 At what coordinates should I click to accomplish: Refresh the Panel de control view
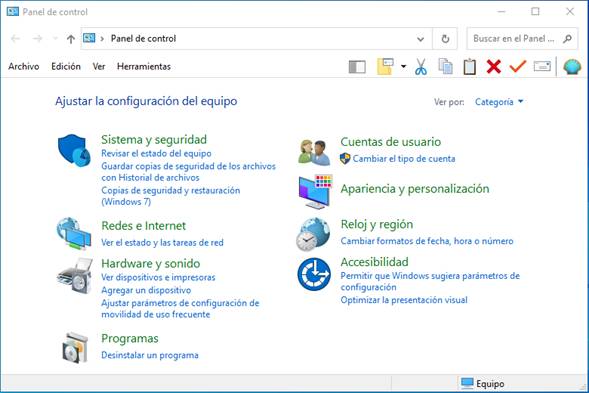click(445, 39)
